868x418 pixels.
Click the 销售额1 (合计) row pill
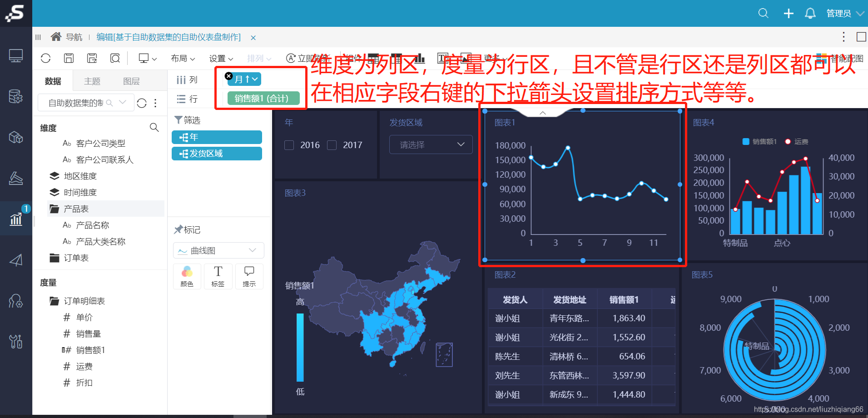[x=263, y=98]
